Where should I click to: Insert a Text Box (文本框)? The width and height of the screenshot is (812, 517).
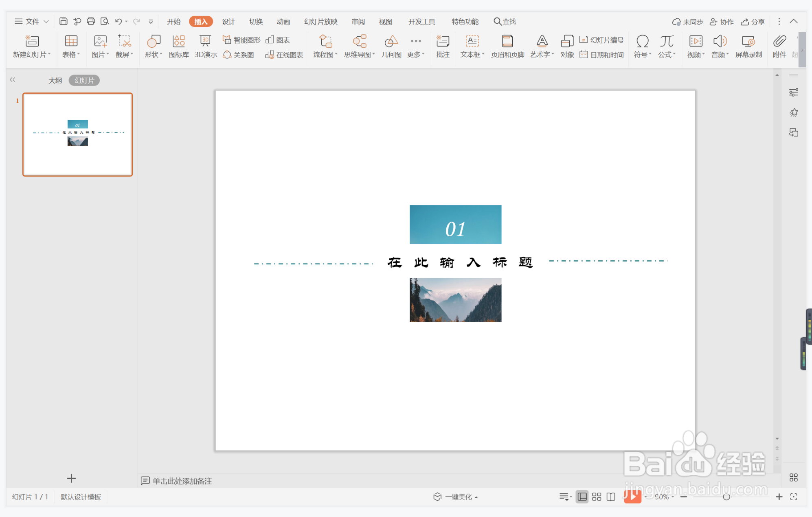472,46
